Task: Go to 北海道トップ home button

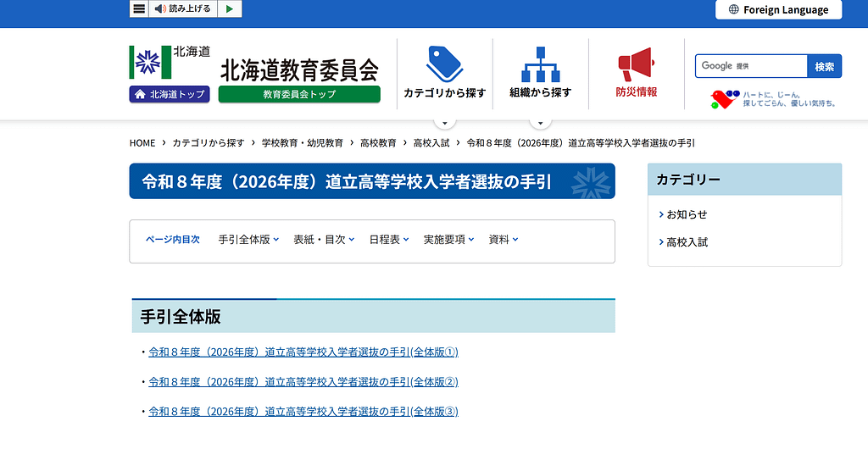Action: (170, 94)
